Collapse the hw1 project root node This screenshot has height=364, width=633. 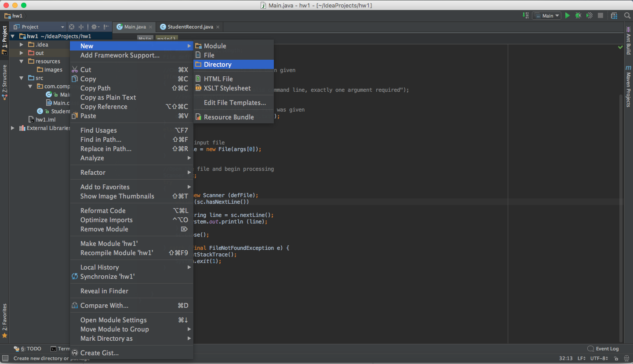pyautogui.click(x=13, y=36)
